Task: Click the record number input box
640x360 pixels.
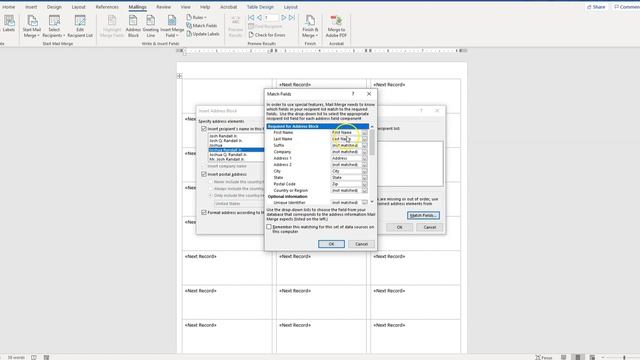Action: tap(271, 18)
